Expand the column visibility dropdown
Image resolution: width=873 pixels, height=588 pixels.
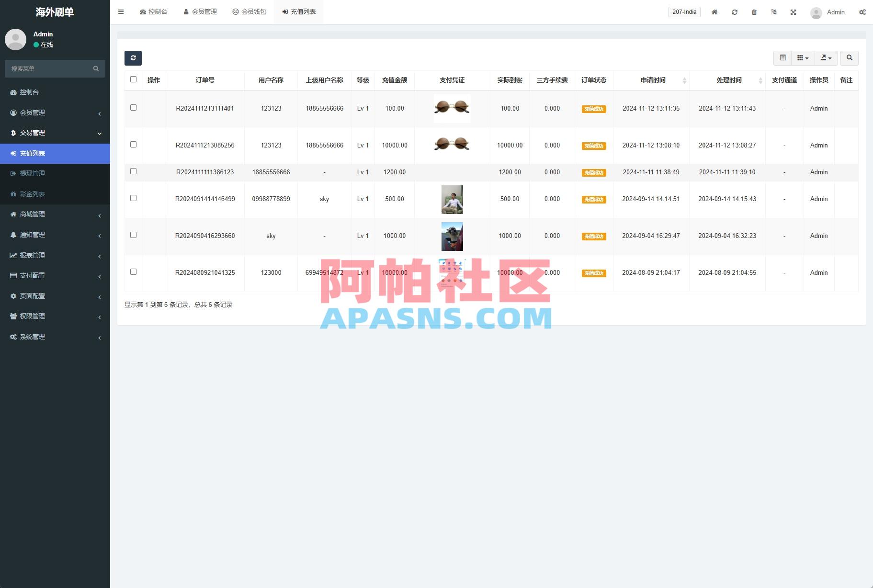[803, 57]
